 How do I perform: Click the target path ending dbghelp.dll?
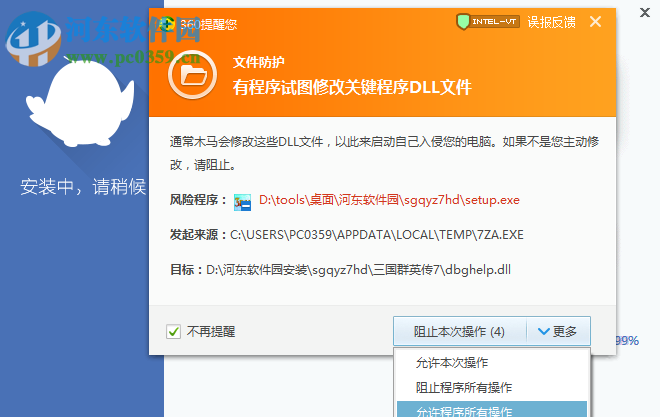click(x=358, y=270)
